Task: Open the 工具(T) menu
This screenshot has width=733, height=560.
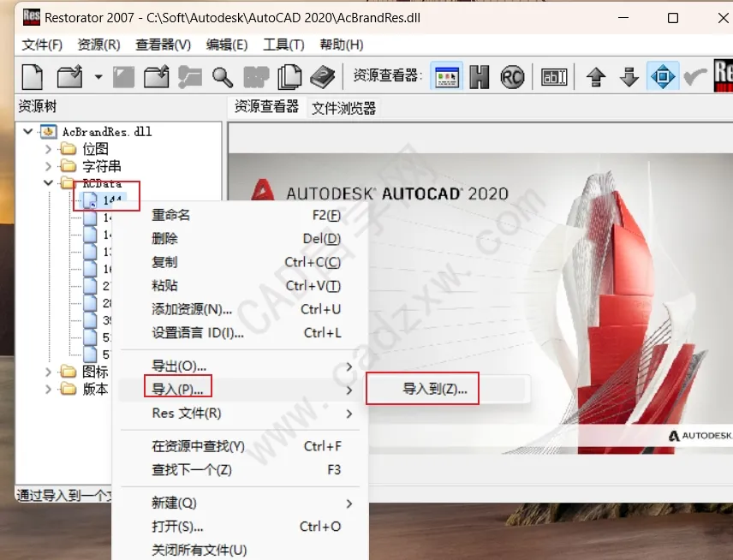Action: pyautogui.click(x=283, y=45)
